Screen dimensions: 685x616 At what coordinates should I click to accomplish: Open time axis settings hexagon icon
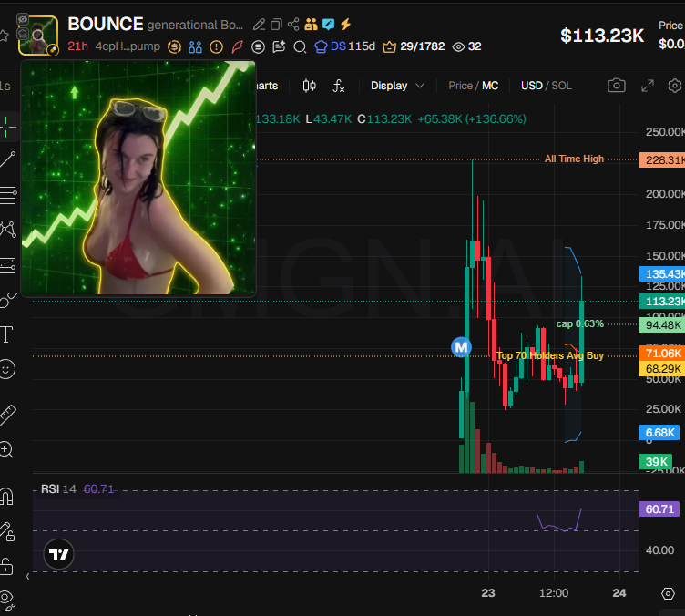[668, 594]
